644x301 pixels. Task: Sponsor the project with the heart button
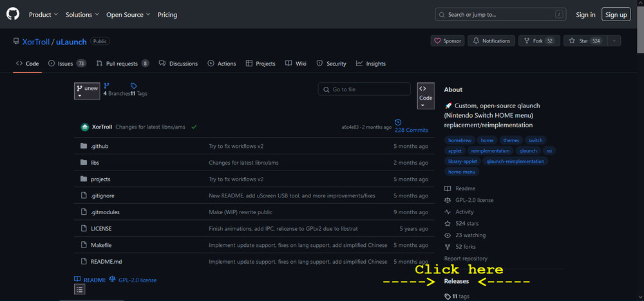[x=448, y=41]
